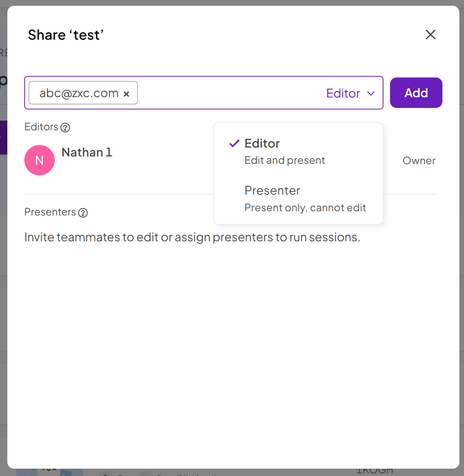Collapse the role dropdown via Editor label
Screen dimensions: 464x476
(343, 93)
